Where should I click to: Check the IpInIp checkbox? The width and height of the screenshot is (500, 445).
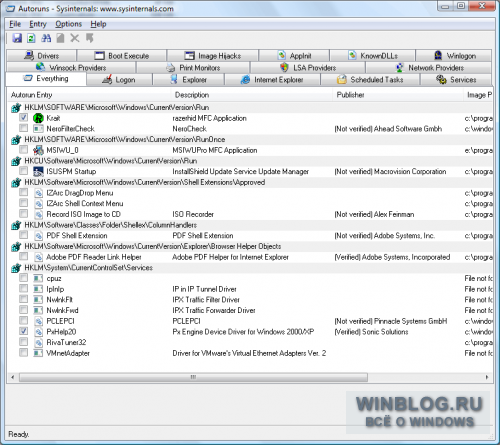coord(23,288)
